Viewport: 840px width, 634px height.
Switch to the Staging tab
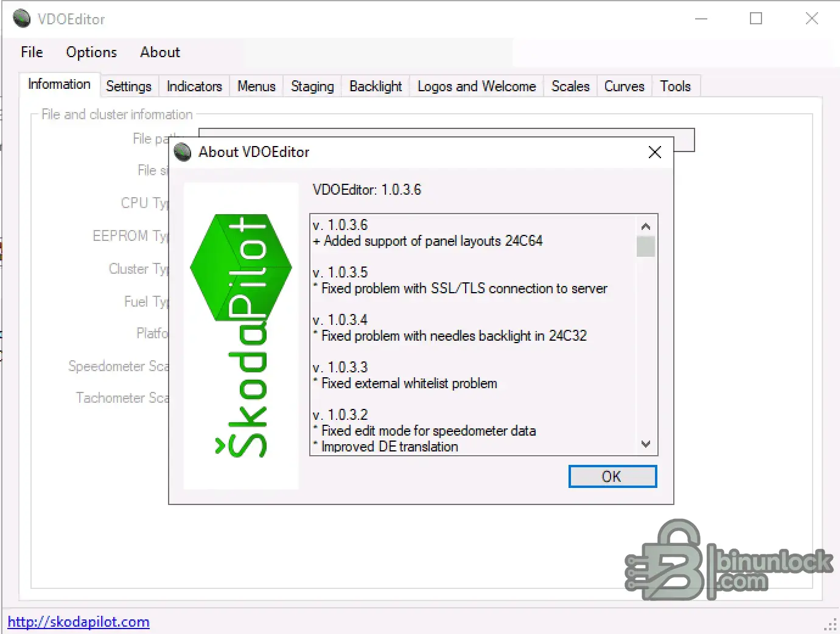(312, 86)
